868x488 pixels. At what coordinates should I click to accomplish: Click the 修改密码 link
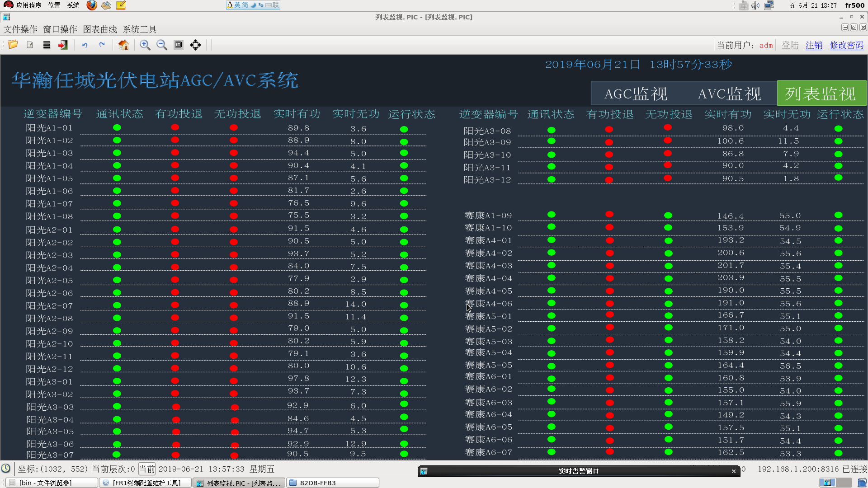pyautogui.click(x=846, y=45)
